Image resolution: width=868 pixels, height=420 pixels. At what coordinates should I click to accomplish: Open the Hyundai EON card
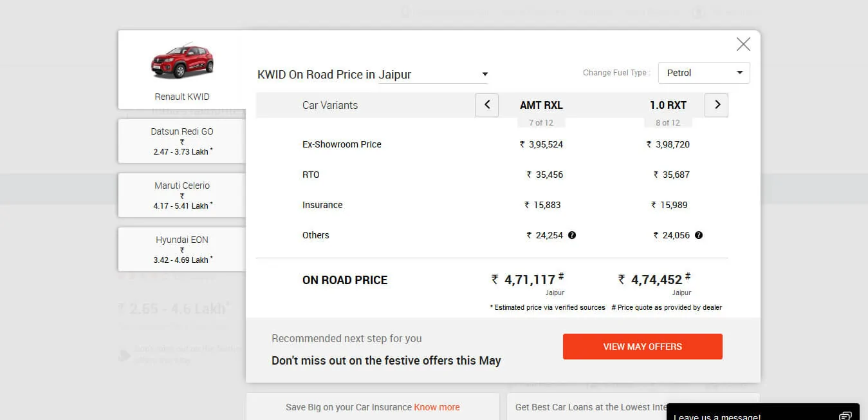pyautogui.click(x=182, y=249)
